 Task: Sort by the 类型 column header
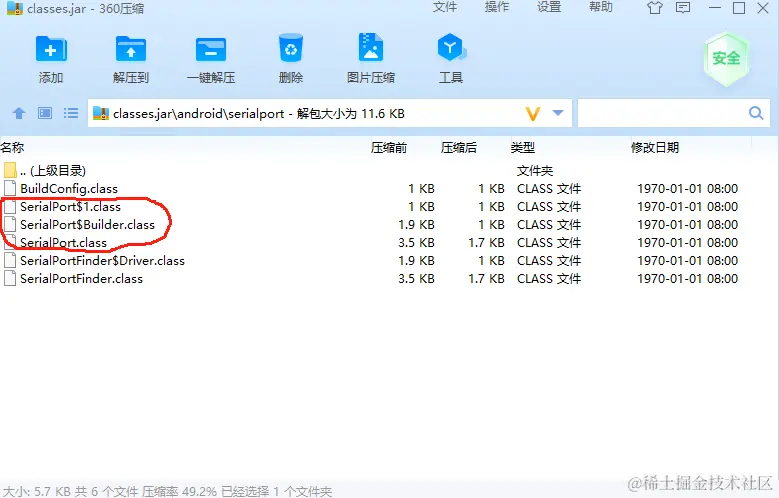523,148
